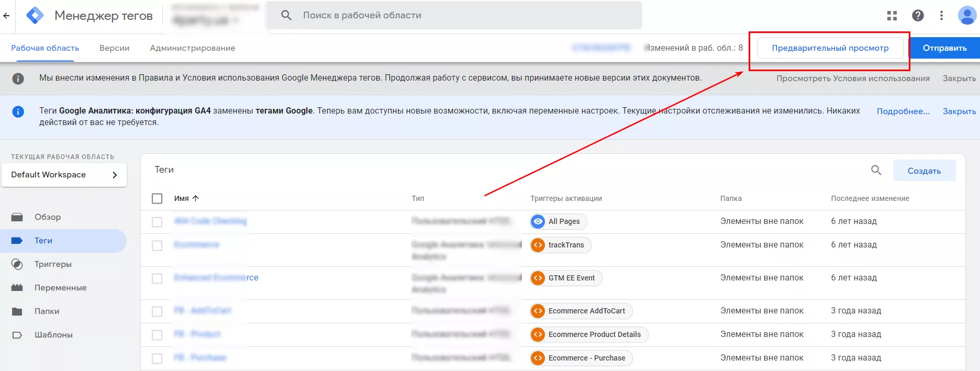Click the Подробнее link in the blue banner
This screenshot has width=980, height=371.
tap(903, 111)
